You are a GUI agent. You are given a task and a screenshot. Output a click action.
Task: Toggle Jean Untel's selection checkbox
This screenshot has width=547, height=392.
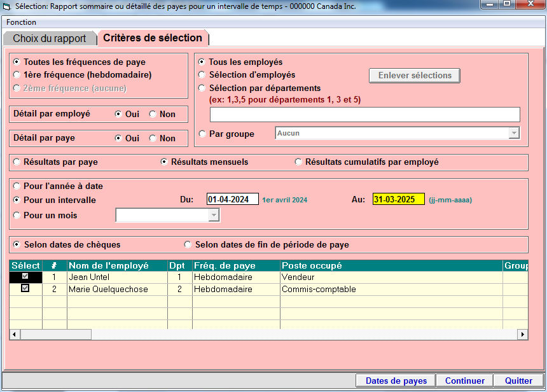tap(25, 277)
